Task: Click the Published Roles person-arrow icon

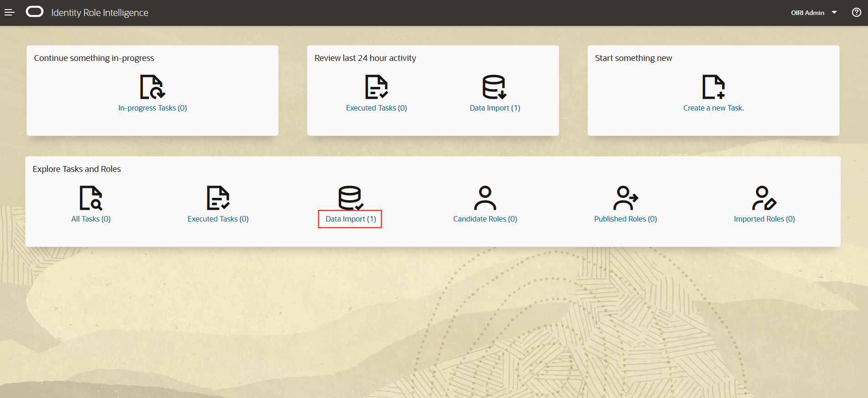Action: pyautogui.click(x=626, y=198)
